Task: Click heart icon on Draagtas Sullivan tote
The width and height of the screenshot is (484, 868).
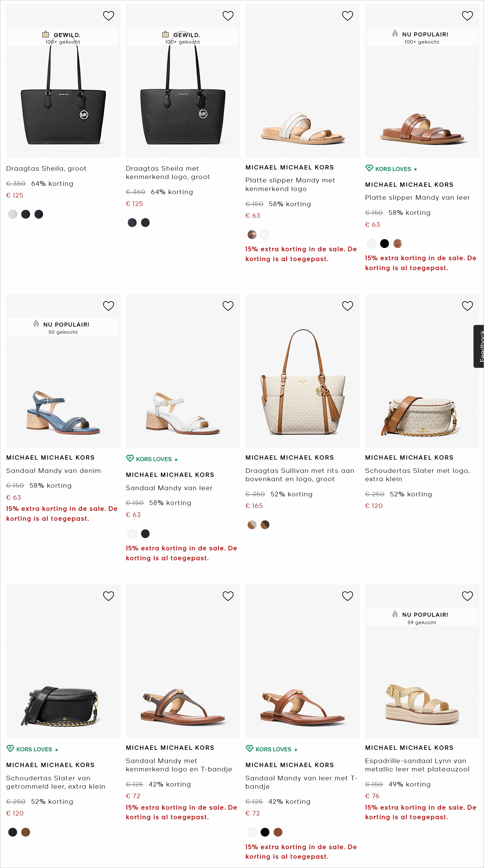Action: (x=347, y=306)
